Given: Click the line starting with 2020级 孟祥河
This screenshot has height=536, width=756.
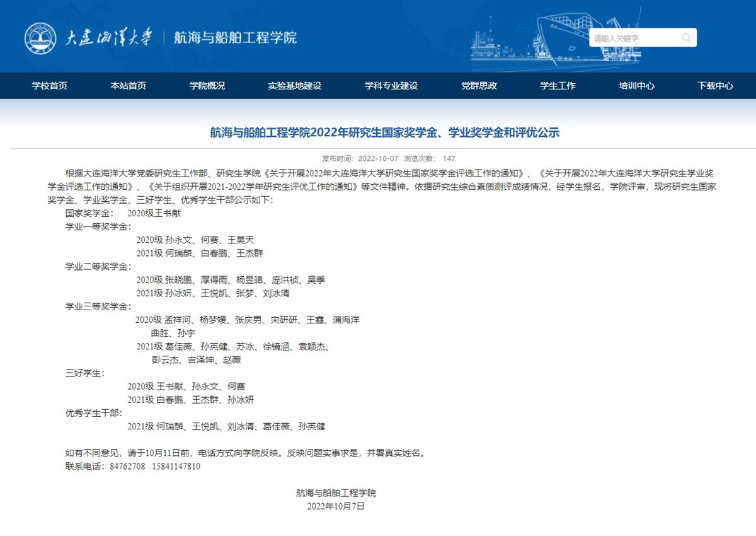Looking at the screenshot, I should [247, 320].
